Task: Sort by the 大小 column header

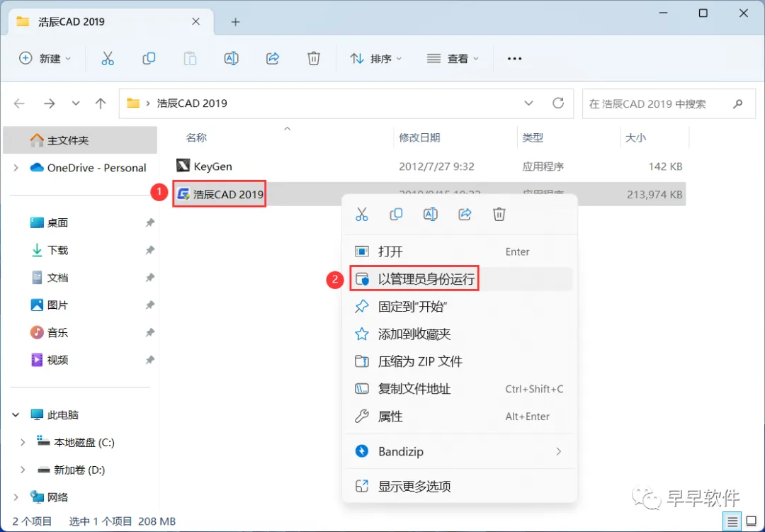Action: [635, 137]
